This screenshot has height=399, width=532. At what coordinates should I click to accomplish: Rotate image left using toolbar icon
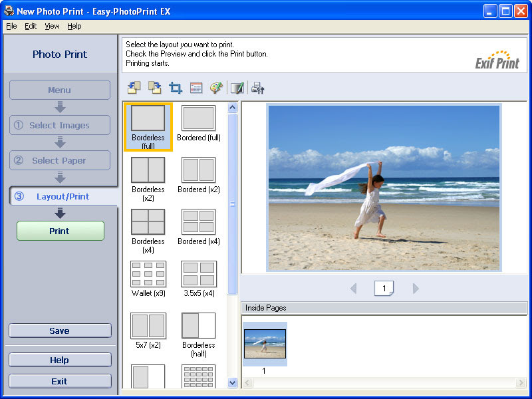pyautogui.click(x=134, y=88)
